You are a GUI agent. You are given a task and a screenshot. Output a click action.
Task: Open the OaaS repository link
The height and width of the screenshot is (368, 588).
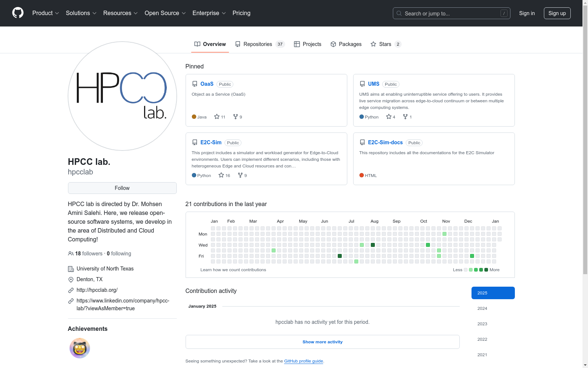[207, 84]
